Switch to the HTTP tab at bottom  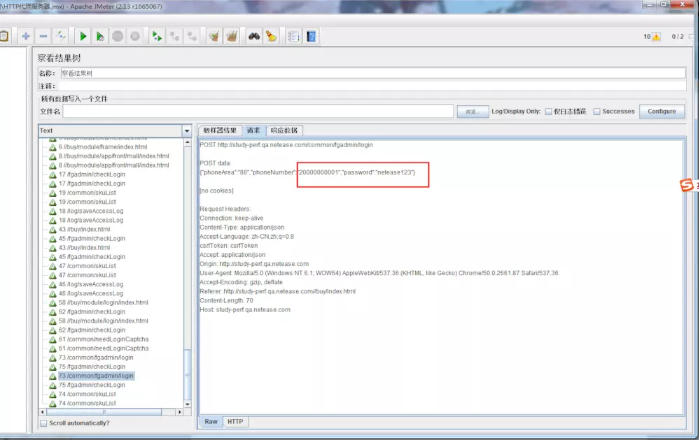(235, 421)
